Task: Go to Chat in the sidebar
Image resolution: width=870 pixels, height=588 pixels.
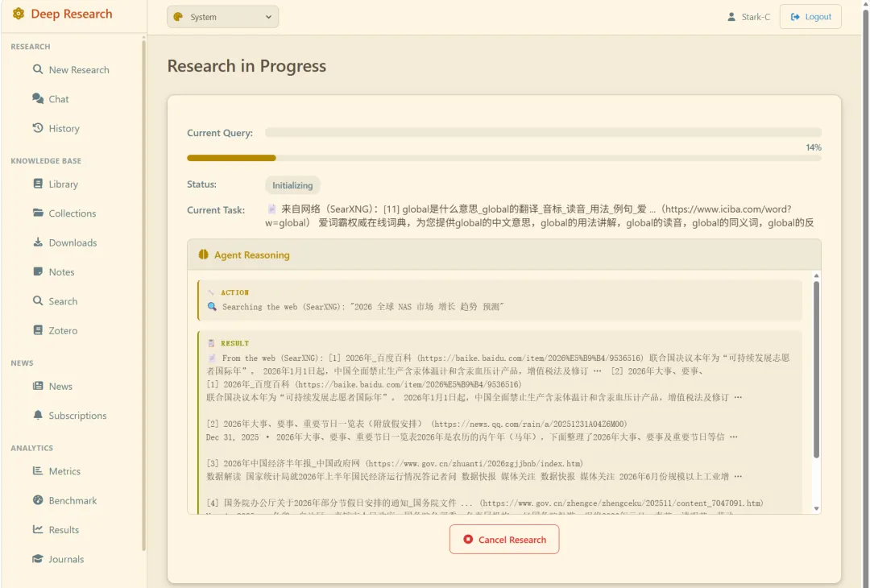Action: point(59,99)
